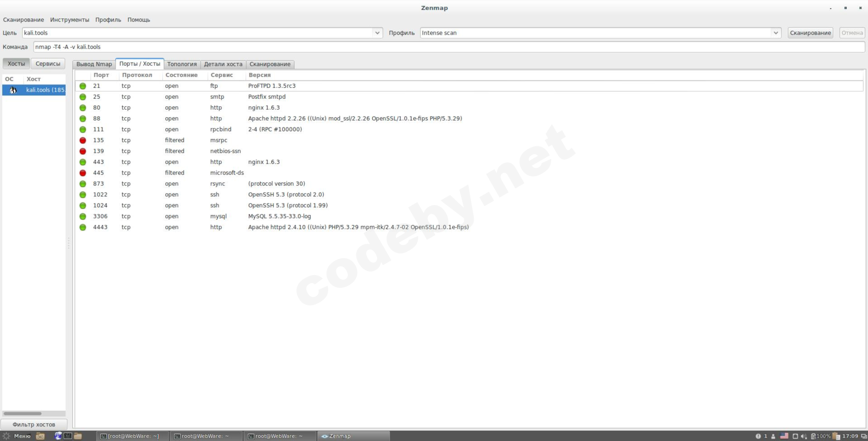This screenshot has width=868, height=441.
Task: Open the Меню start button in taskbar
Action: pos(16,436)
